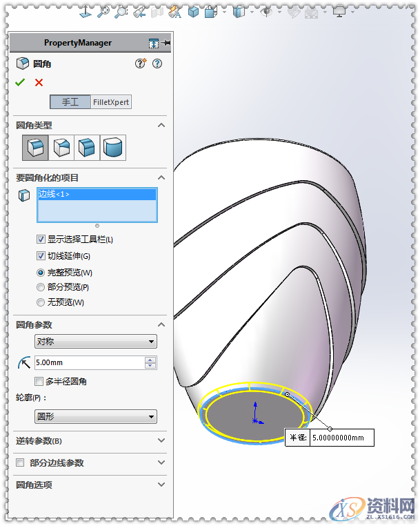
Task: Click Previous View icon
Action: tap(139, 12)
